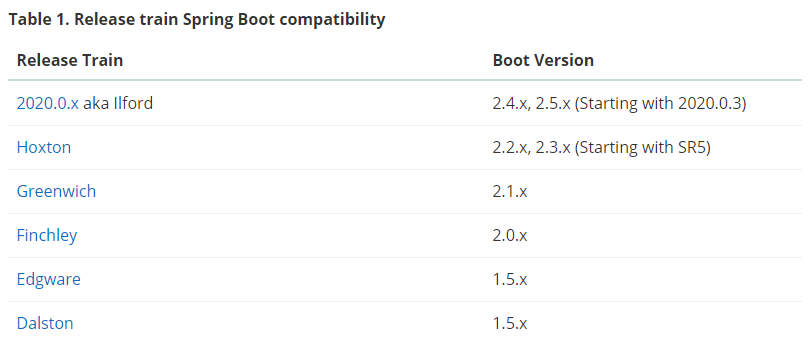Click the 'aka Ilford' text

[118, 103]
